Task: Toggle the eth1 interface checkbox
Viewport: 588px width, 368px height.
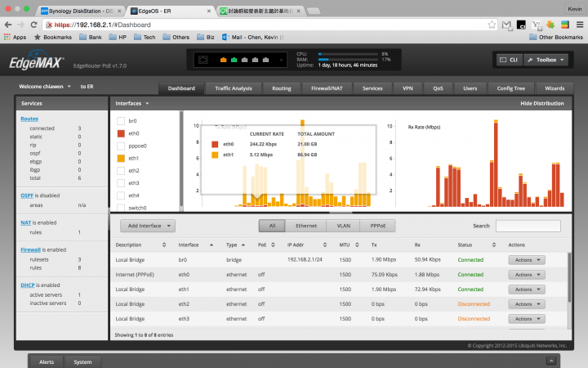Action: tap(121, 158)
